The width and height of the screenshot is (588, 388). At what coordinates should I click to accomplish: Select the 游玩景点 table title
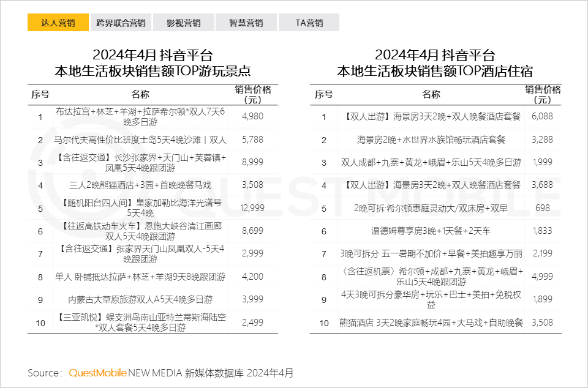click(153, 63)
